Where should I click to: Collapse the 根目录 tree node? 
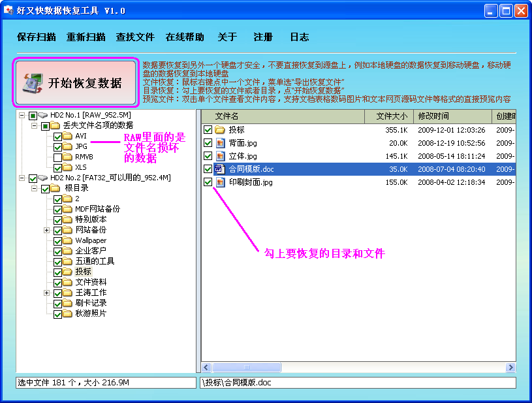(34, 188)
